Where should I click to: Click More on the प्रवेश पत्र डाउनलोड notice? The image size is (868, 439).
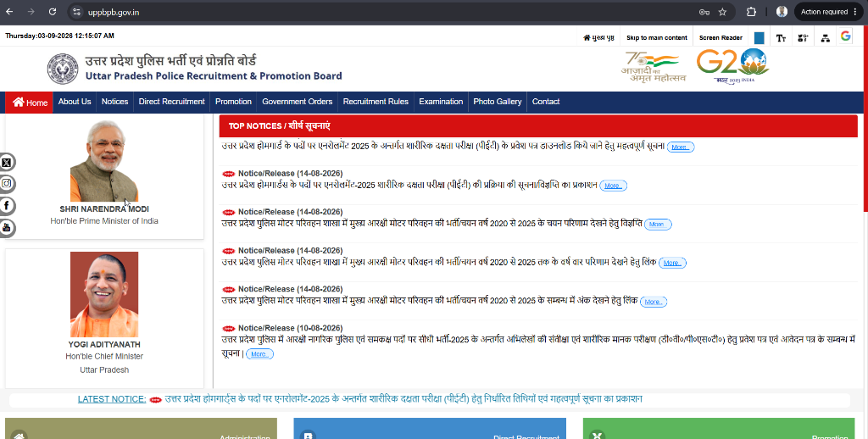click(681, 147)
